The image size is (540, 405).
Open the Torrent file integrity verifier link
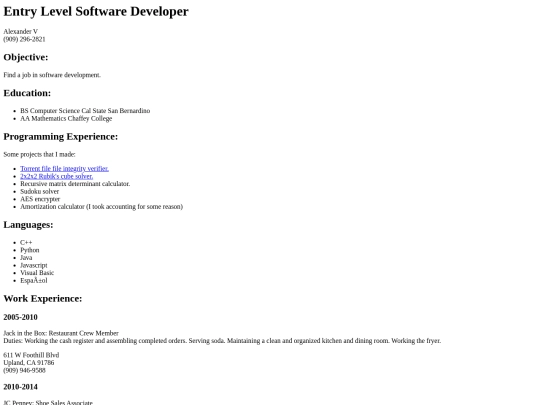coord(64,168)
